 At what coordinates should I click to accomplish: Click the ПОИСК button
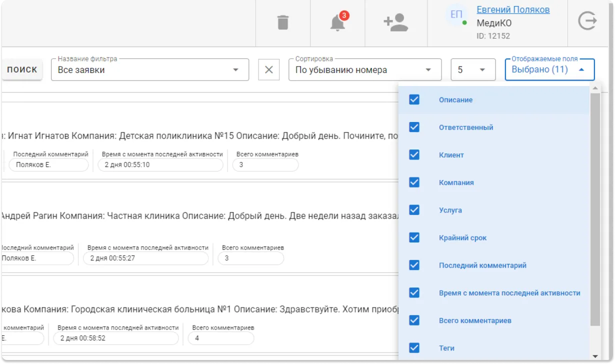22,69
